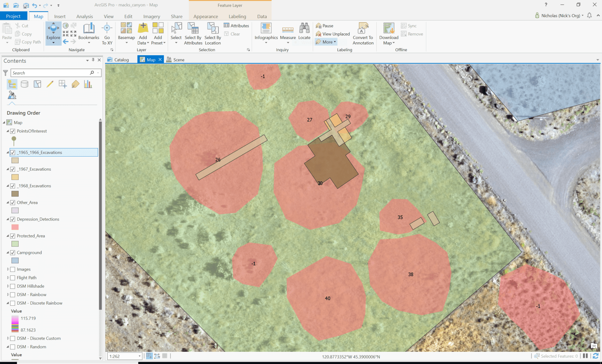Click the pink Depression_Detections color swatch

(15, 227)
